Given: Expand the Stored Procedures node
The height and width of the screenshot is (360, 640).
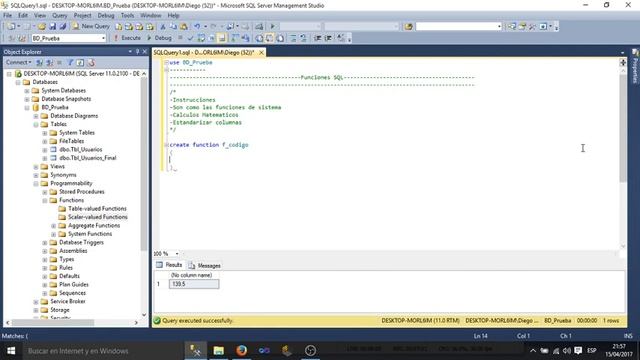Looking at the screenshot, I should tap(45, 192).
